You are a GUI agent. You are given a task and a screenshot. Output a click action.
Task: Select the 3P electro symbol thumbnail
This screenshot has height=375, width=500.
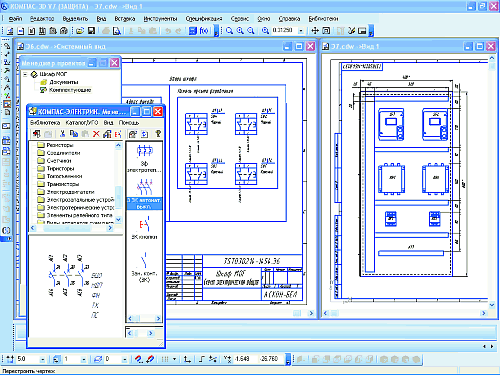tap(144, 158)
